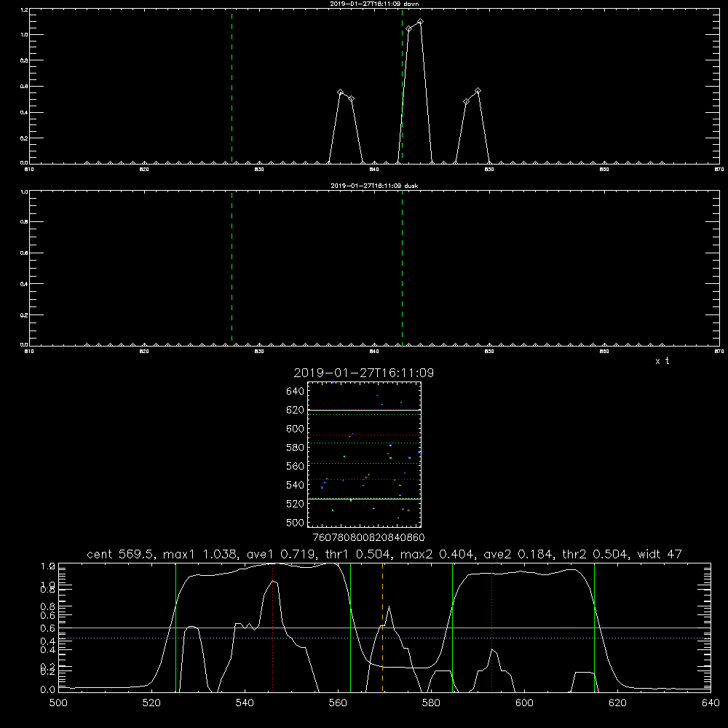728x728 pixels.
Task: Click the orange dashed line in bottom plot
Action: (x=383, y=627)
